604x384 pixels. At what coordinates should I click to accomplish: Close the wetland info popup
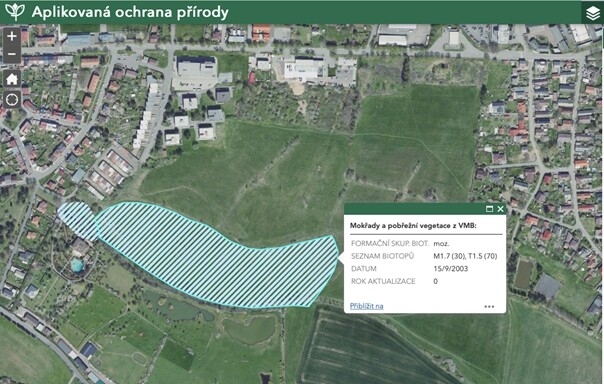tap(500, 209)
